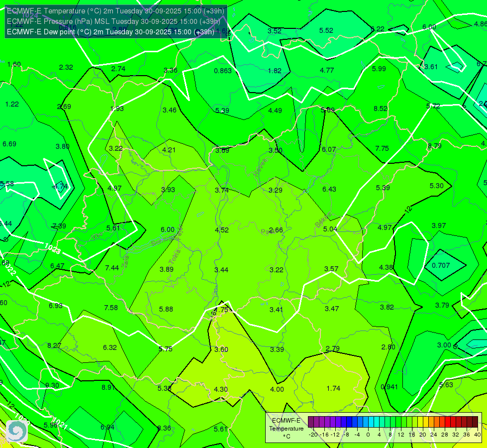This screenshot has width=487, height=448.
Task: Click the dew point value 7.58
Action: (x=111, y=308)
